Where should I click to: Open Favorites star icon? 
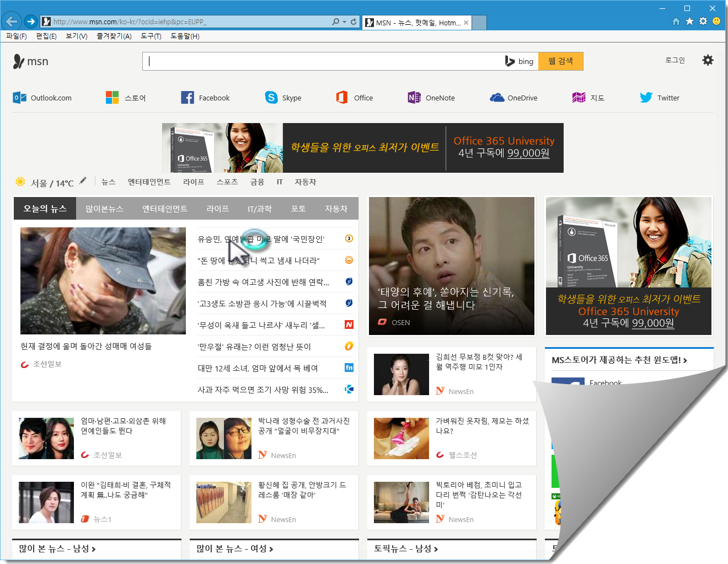tap(689, 22)
